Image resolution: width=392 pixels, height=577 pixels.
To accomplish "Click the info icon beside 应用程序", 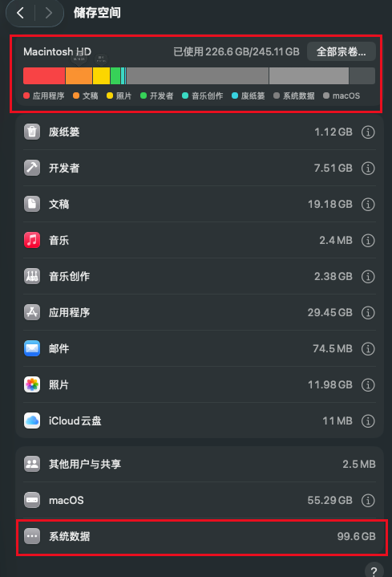I will coord(368,312).
